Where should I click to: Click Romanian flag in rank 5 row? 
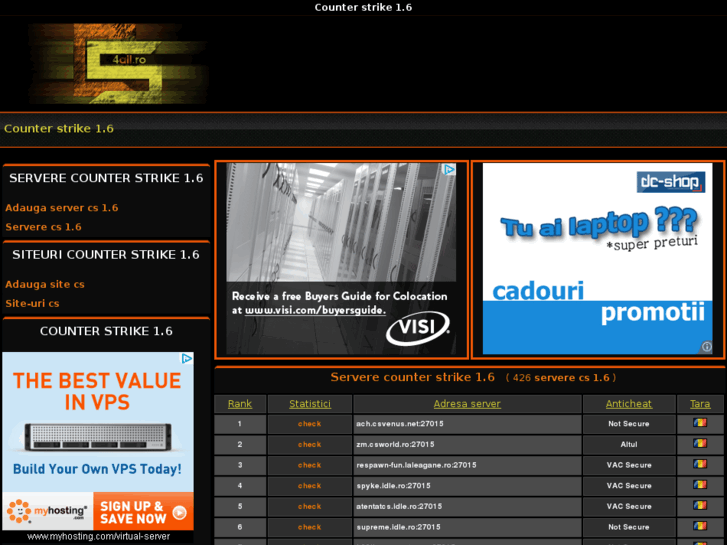coord(700,505)
